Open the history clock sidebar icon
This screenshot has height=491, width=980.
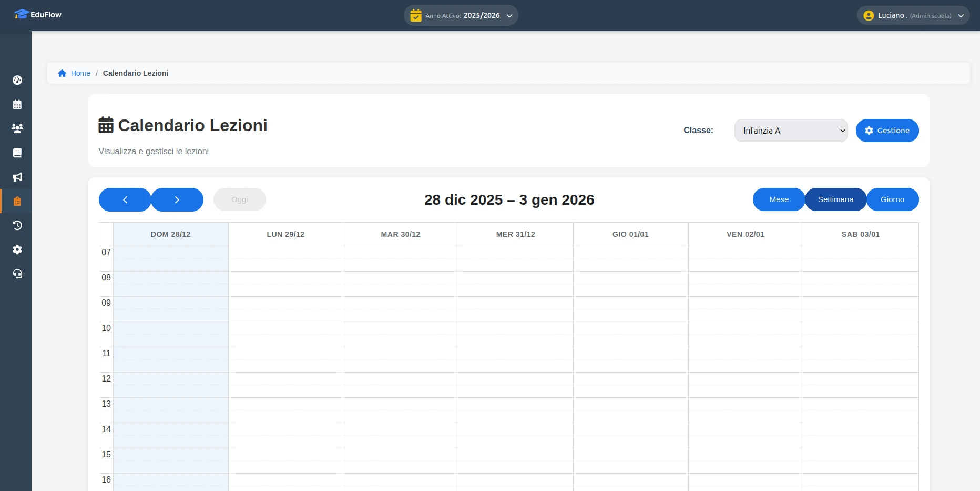[x=17, y=225]
